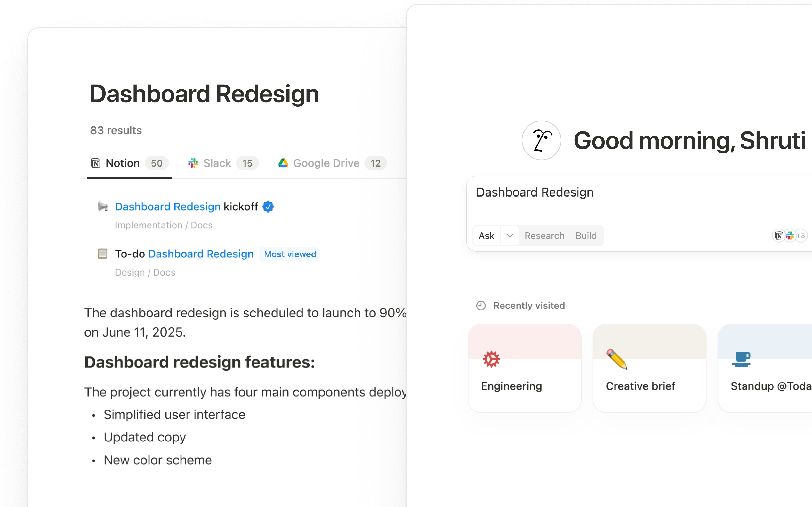Click the Notion AI face avatar

[x=541, y=140]
